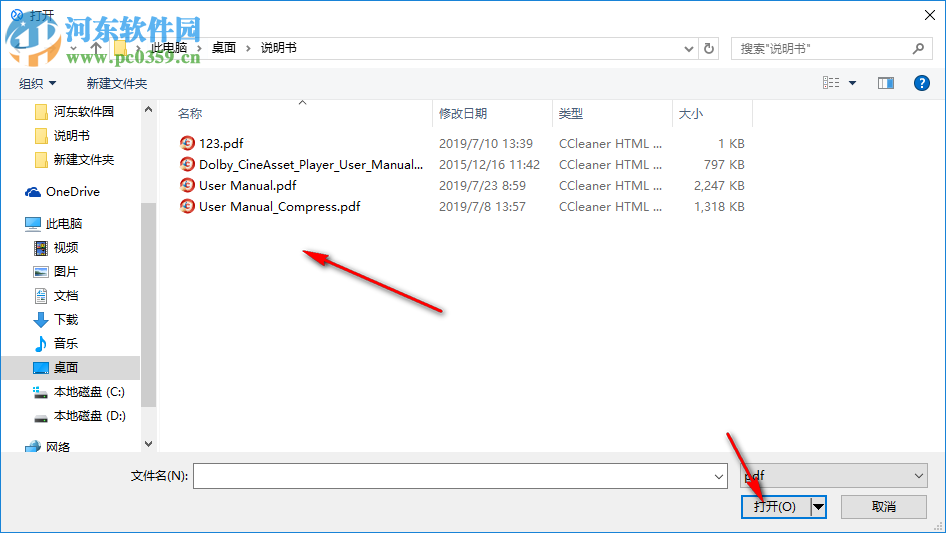Select the 说明书 folder in sidebar
Image resolution: width=946 pixels, height=533 pixels.
tap(71, 136)
